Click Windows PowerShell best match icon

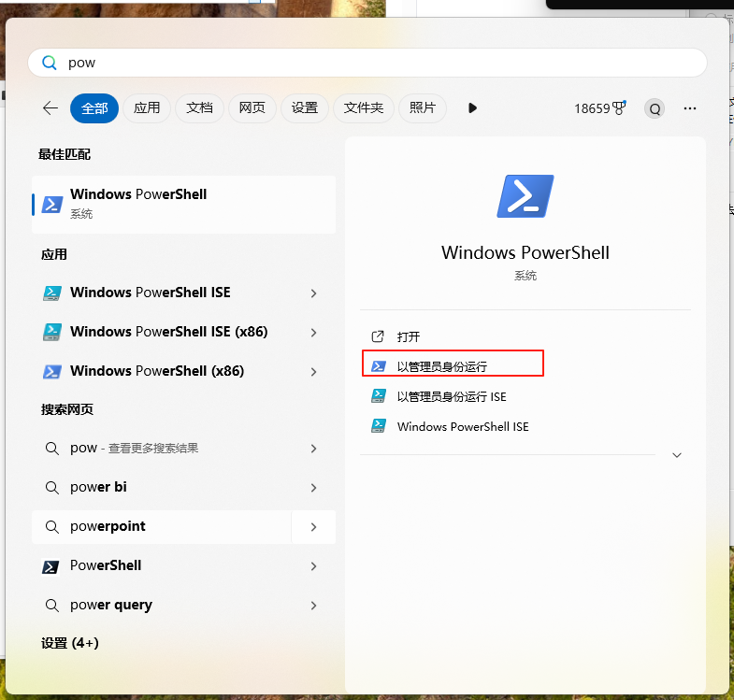[52, 205]
